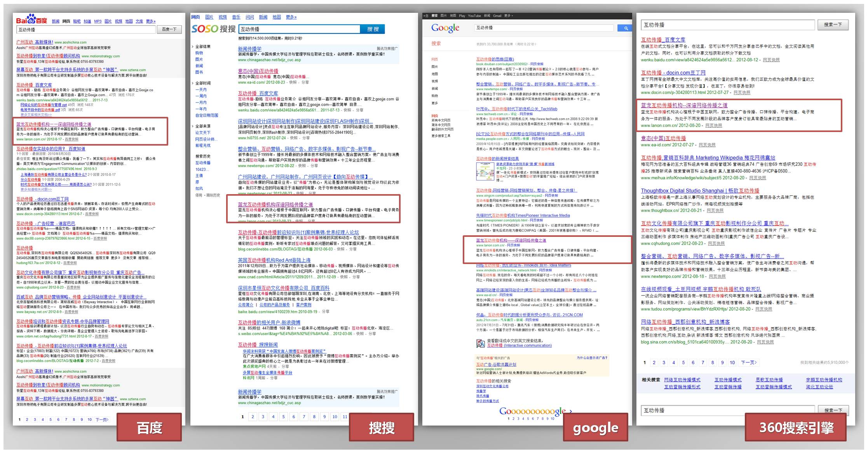Viewport: 868px width, 450px height.
Task: Open related search 网络互动传播模式 on 360
Action: [x=682, y=380]
